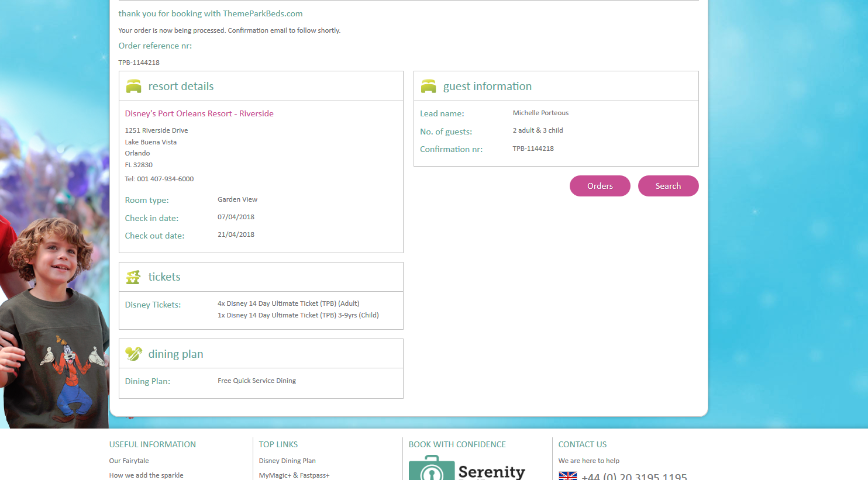Click the 4x Disney 14 Day Ultimate Ticket Adult line
This screenshot has width=868, height=480.
pyautogui.click(x=288, y=303)
